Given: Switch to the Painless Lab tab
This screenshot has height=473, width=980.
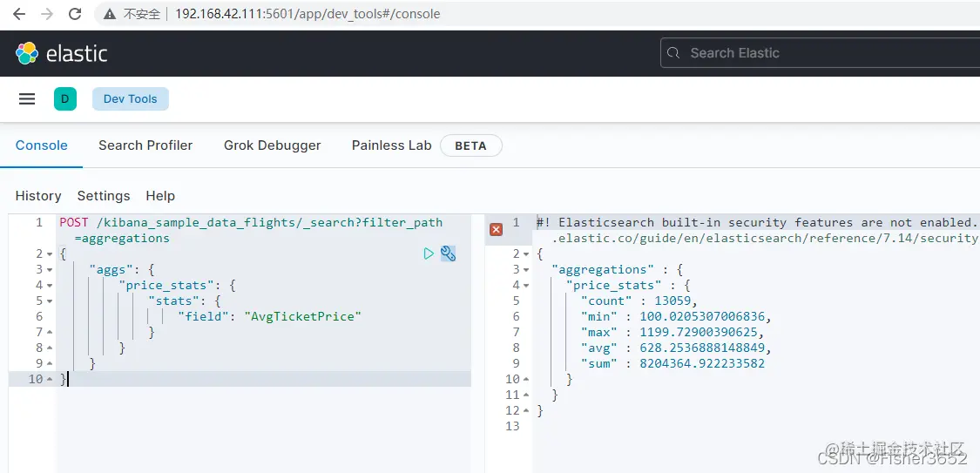Looking at the screenshot, I should pyautogui.click(x=392, y=145).
